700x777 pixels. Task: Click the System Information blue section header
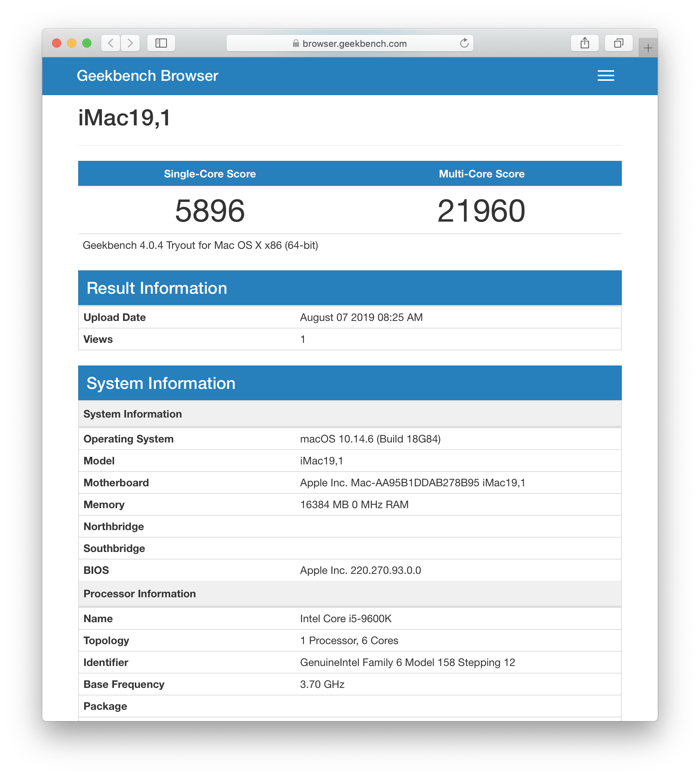pos(350,383)
